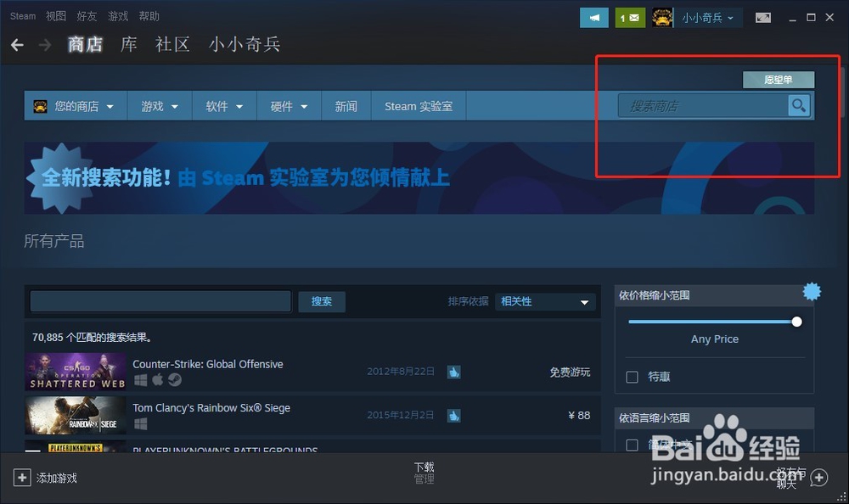Click the ¥ 88 price
Viewport: 849px width, 504px height.
579,415
